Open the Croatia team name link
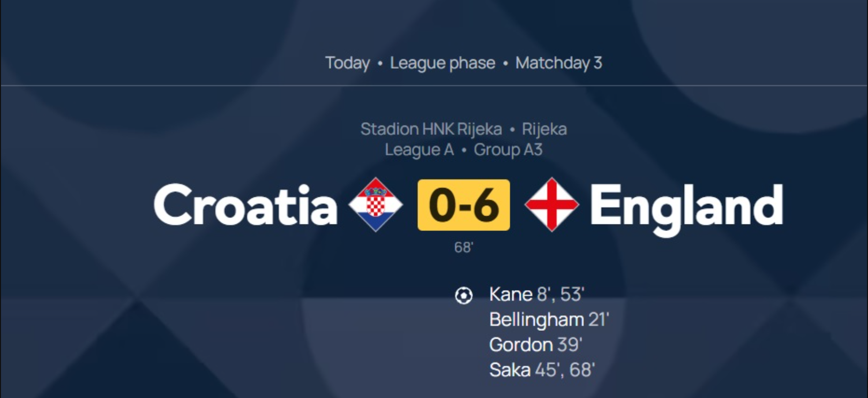 [x=246, y=205]
